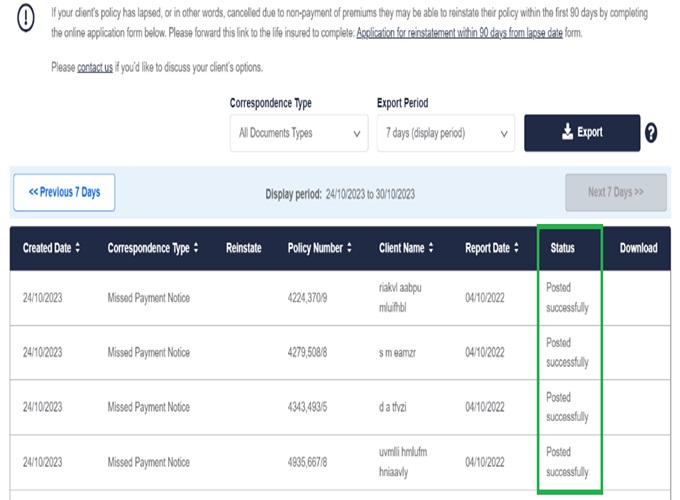680x500 pixels.
Task: Sort by Client Name arrows
Action: tap(431, 248)
